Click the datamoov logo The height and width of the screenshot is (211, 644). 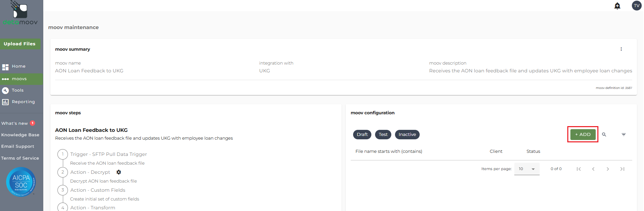pyautogui.click(x=20, y=13)
